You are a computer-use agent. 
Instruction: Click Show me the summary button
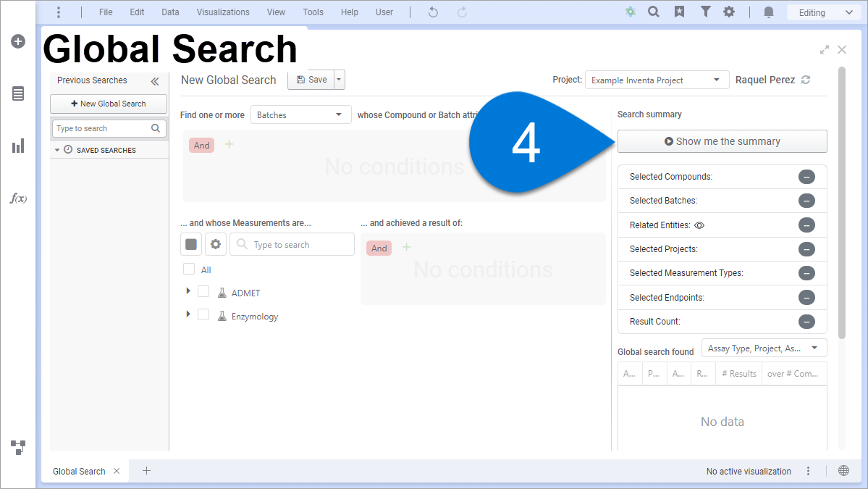pyautogui.click(x=722, y=141)
